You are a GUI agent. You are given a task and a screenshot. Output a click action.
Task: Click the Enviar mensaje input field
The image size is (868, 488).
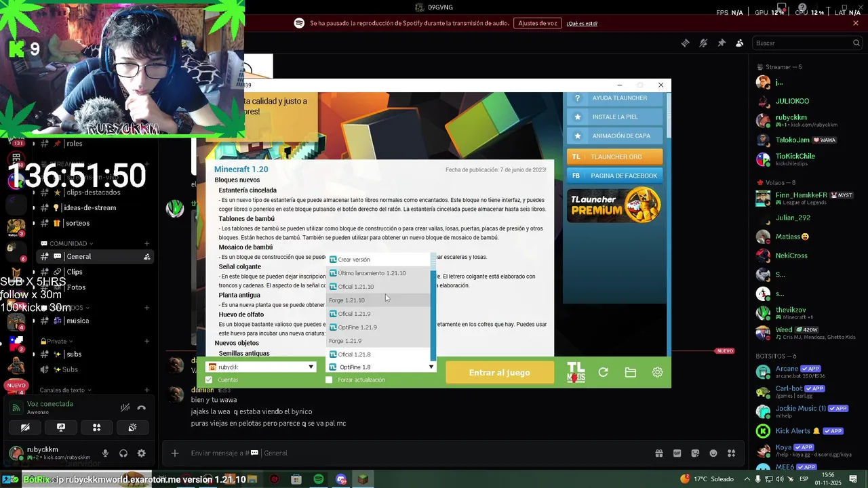414,453
